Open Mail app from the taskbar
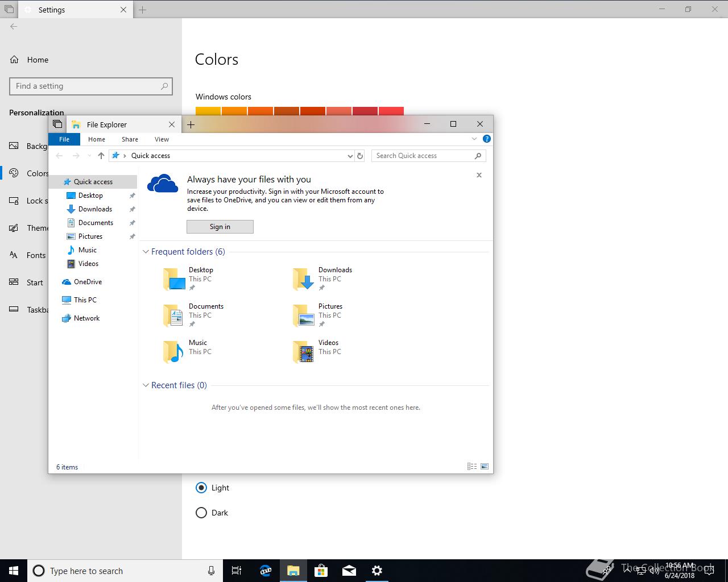 [349, 571]
